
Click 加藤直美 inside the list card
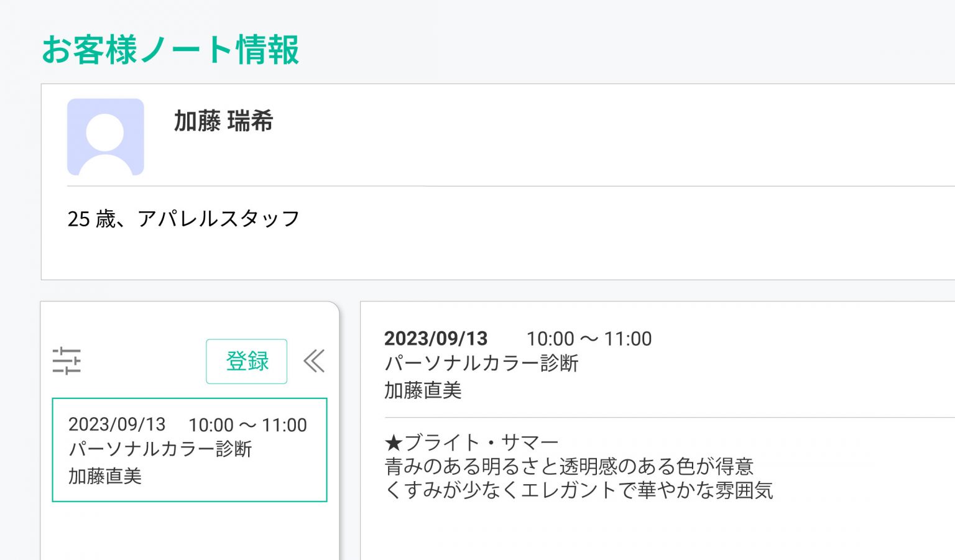click(x=105, y=476)
